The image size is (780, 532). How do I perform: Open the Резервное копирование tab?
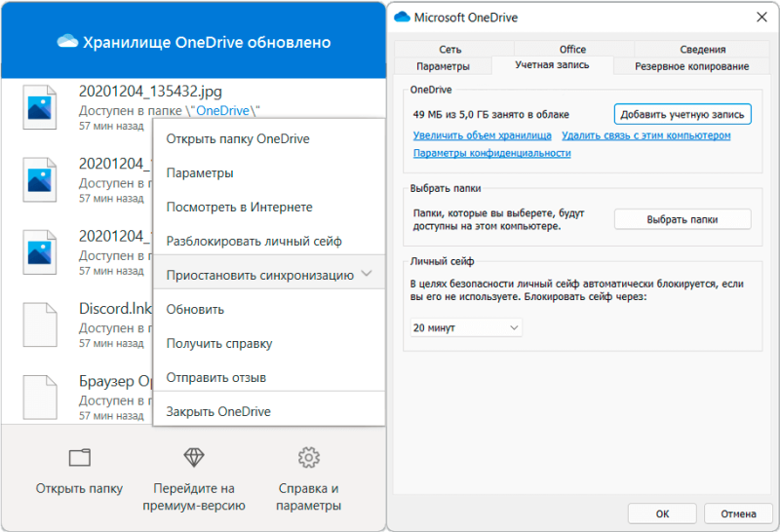tap(692, 66)
